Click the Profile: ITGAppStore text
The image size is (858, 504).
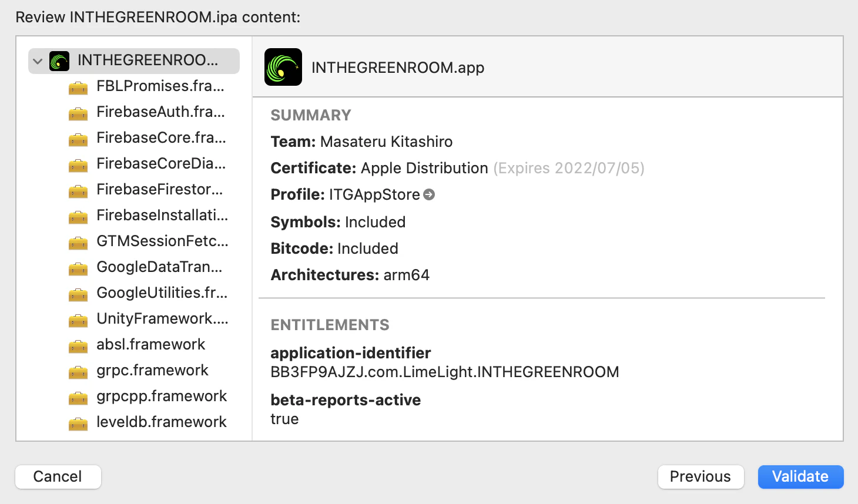point(345,194)
